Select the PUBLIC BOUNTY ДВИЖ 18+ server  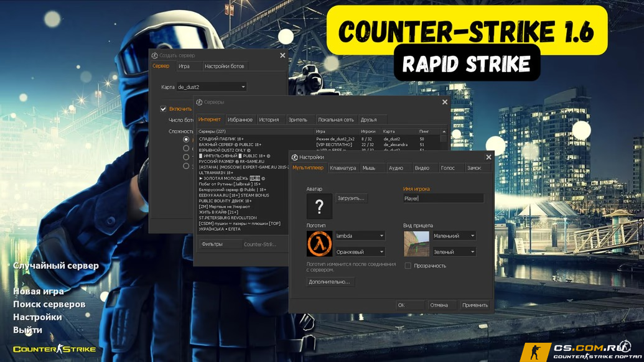[243, 201]
